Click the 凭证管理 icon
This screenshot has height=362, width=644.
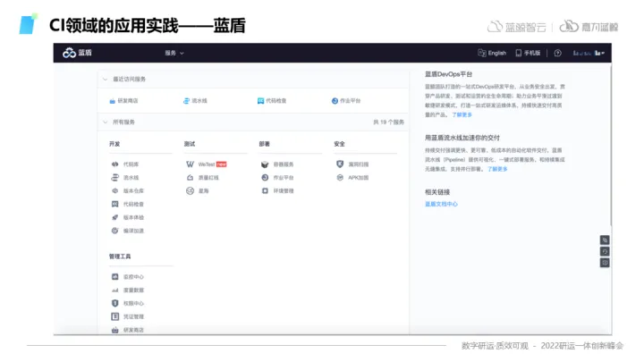[115, 316]
